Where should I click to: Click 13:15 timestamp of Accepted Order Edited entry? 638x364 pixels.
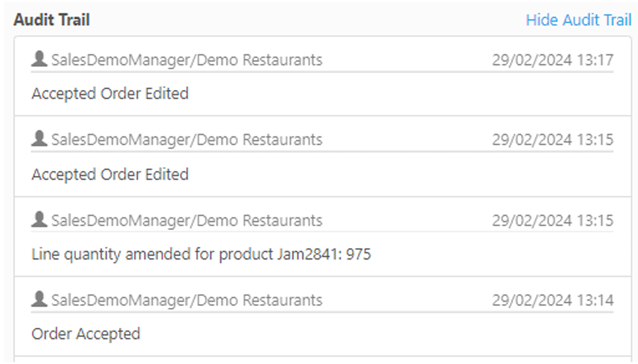[x=552, y=139]
